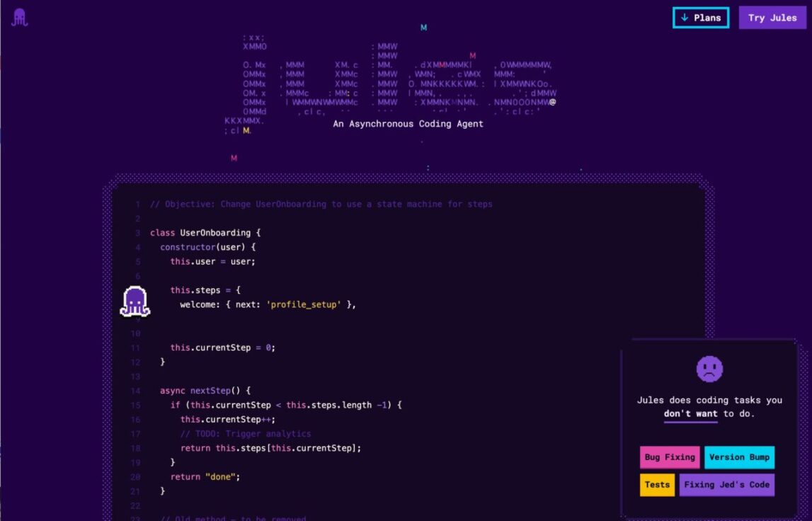Click the underlined "don't want" text
This screenshot has width=812, height=521.
(x=691, y=413)
